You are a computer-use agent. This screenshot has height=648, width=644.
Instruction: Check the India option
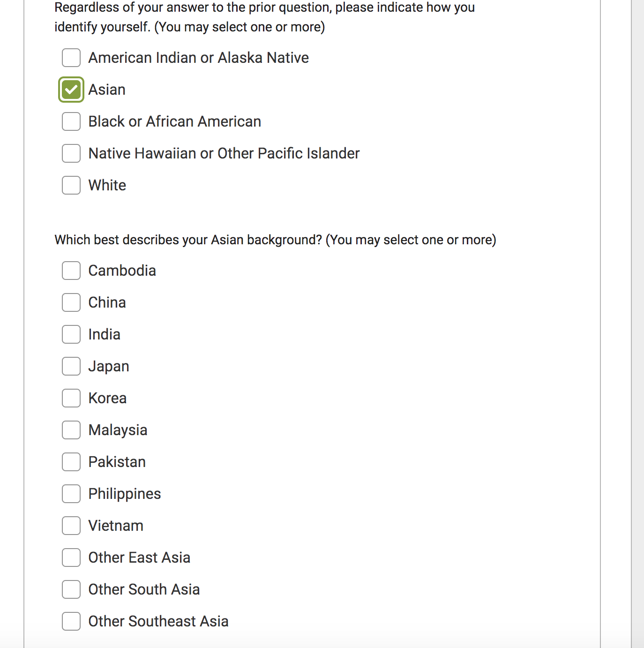(71, 334)
